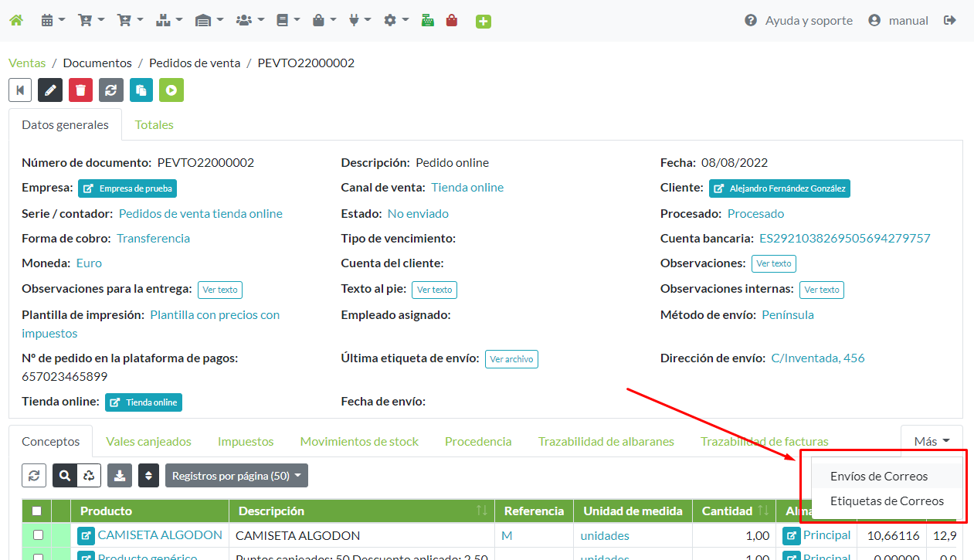Expand the calendar menu in top navbar
The image size is (974, 560).
pos(53,21)
